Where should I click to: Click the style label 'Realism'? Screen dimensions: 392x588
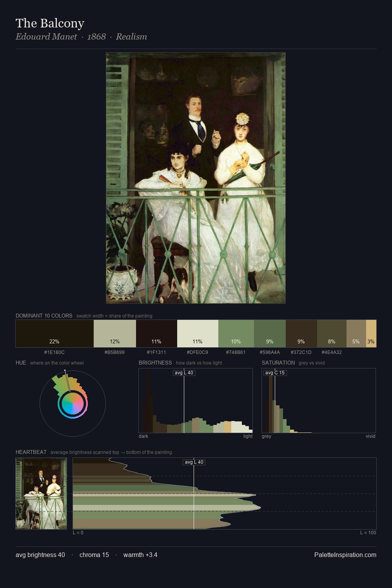click(x=131, y=36)
